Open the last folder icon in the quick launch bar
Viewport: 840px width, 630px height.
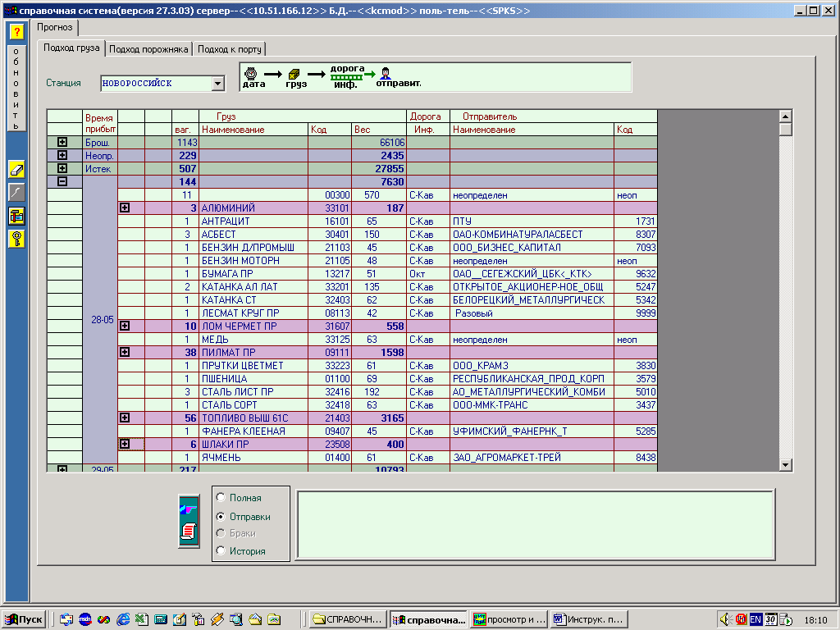(274, 619)
